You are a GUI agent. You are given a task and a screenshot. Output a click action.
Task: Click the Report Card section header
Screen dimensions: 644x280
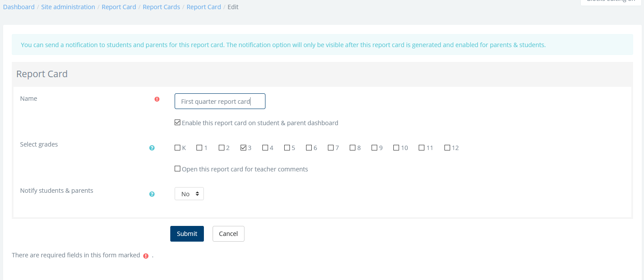tap(42, 74)
